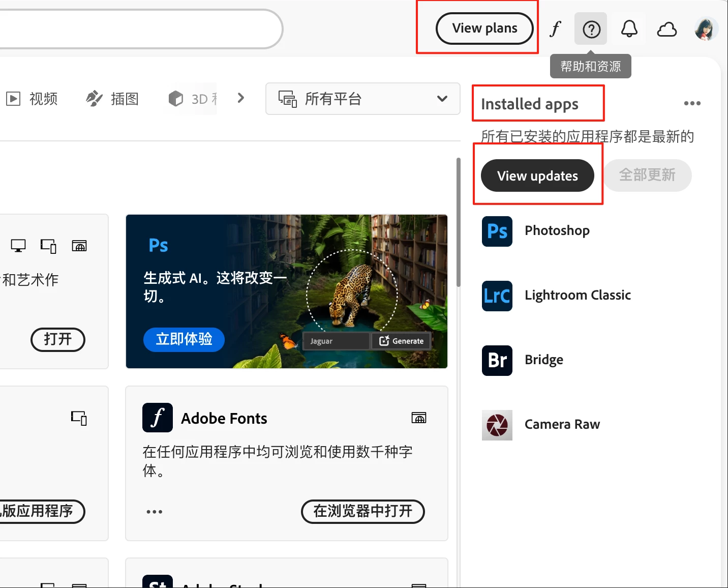Click the desktop-and-mobile platform icon on left card
This screenshot has width=728, height=588.
pos(49,246)
